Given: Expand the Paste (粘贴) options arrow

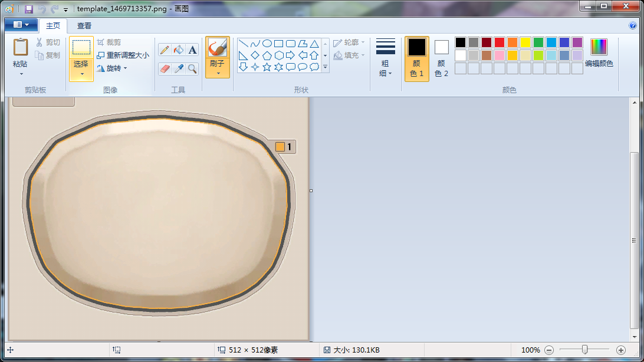Looking at the screenshot, I should (x=21, y=74).
